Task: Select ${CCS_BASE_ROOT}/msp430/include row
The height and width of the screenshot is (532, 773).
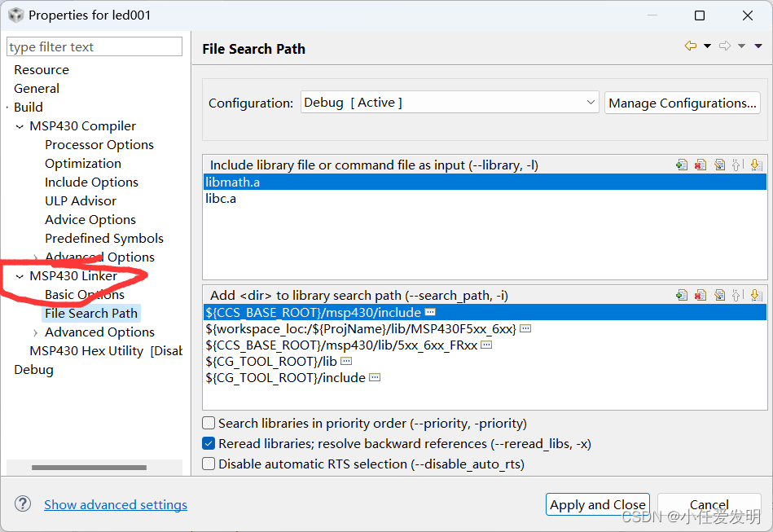Action: click(x=485, y=312)
